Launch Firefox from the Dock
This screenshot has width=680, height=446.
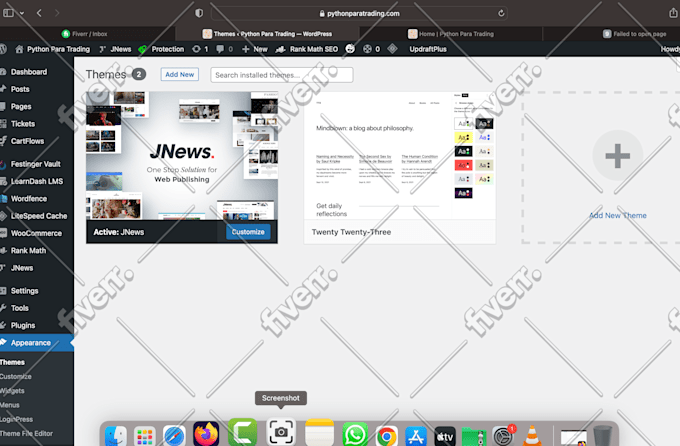point(206,434)
